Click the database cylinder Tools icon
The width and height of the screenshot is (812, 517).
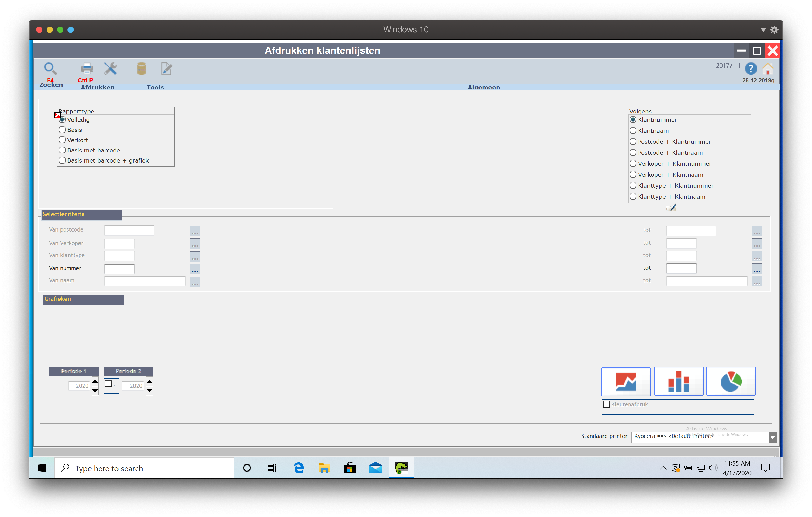pyautogui.click(x=141, y=69)
